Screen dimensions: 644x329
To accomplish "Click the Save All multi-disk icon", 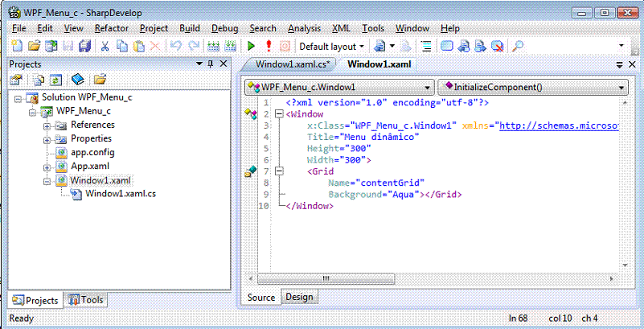I will (84, 46).
